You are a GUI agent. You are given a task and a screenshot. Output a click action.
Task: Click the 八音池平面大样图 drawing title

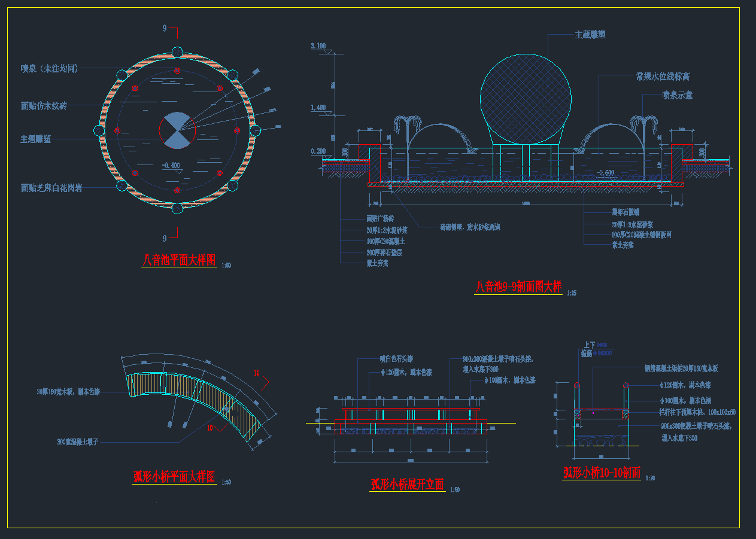click(179, 260)
